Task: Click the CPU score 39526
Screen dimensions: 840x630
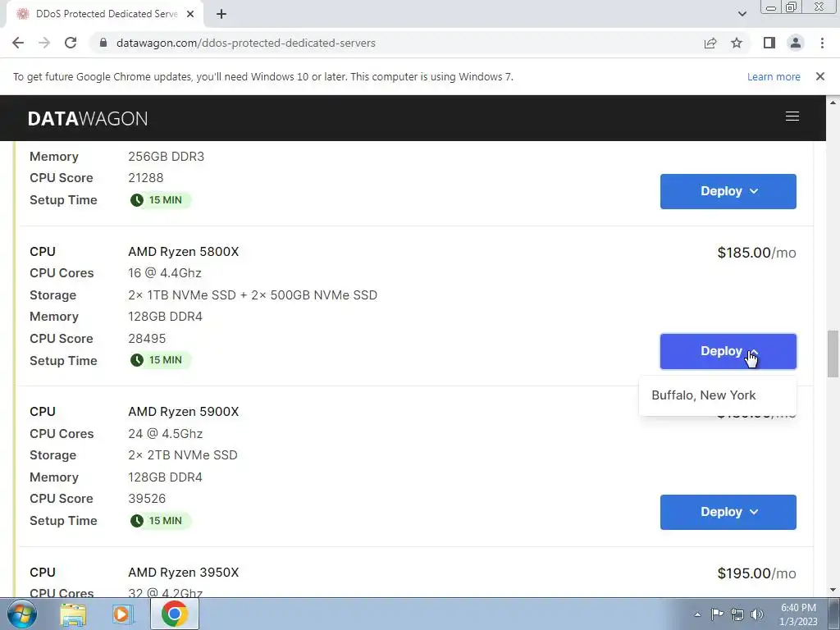Action: (x=147, y=499)
